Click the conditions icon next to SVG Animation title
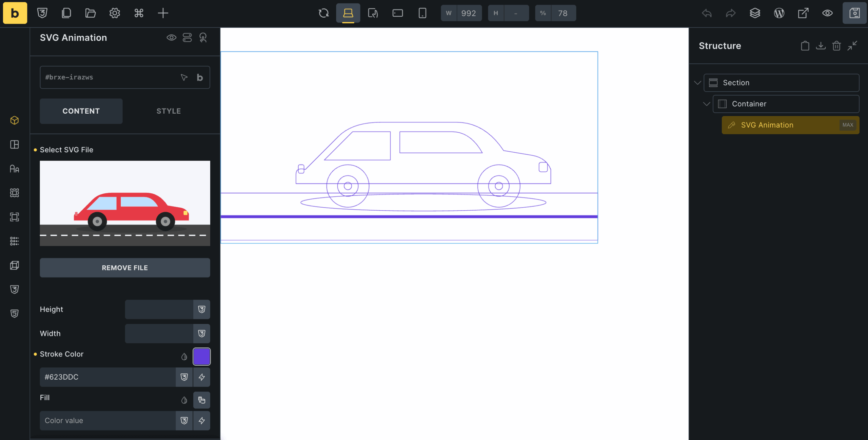This screenshot has width=868, height=440. click(187, 37)
